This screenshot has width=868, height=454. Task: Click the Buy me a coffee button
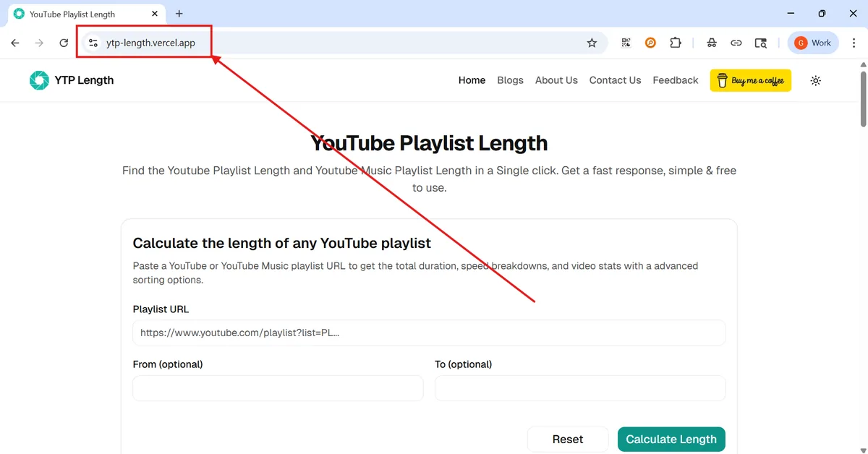pyautogui.click(x=751, y=80)
